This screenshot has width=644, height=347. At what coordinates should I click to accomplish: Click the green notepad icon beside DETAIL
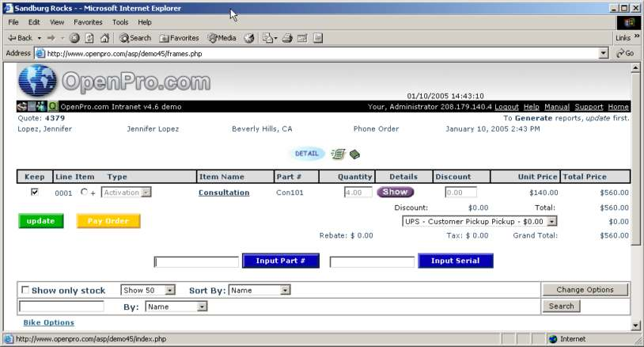click(338, 154)
